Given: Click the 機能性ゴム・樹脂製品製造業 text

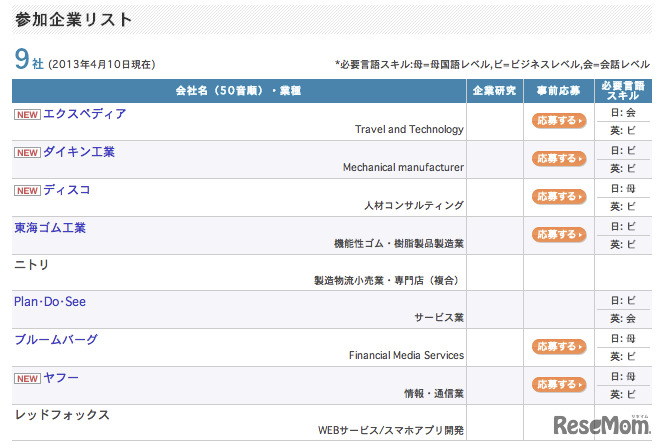Looking at the screenshot, I should pyautogui.click(x=399, y=243).
